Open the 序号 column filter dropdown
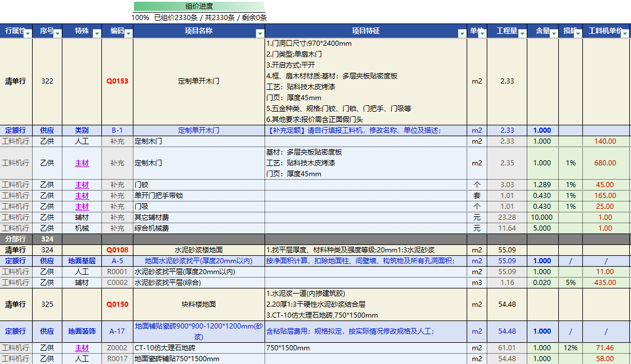The height and width of the screenshot is (364, 631). point(58,34)
